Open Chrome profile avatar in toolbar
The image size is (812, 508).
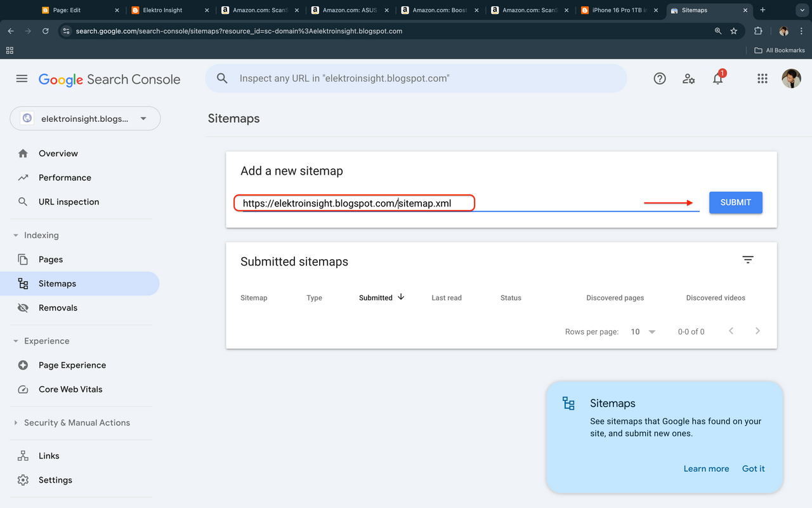point(783,30)
